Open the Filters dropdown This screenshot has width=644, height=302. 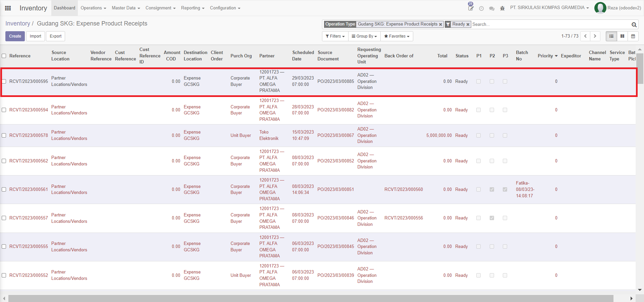[x=335, y=36]
